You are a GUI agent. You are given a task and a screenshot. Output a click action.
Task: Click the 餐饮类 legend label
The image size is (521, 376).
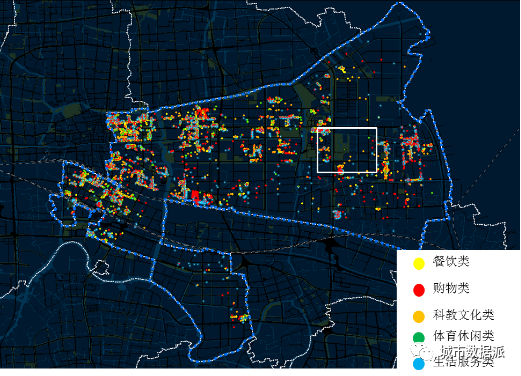(x=451, y=261)
